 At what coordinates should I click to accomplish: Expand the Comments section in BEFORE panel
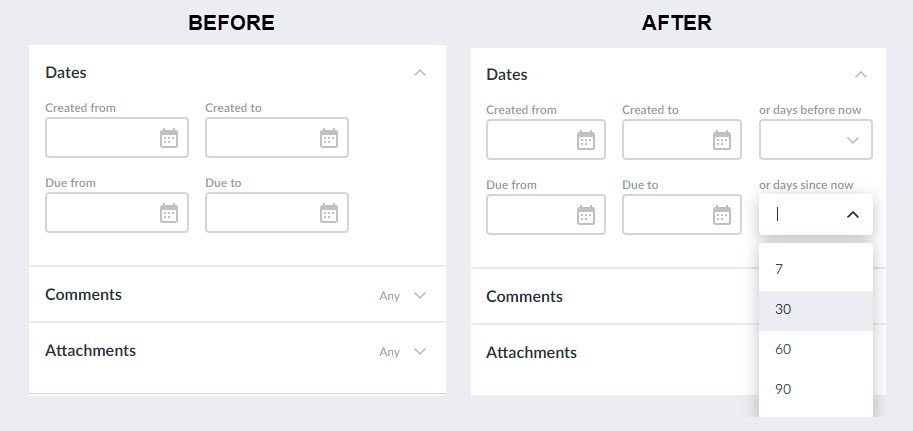[420, 295]
